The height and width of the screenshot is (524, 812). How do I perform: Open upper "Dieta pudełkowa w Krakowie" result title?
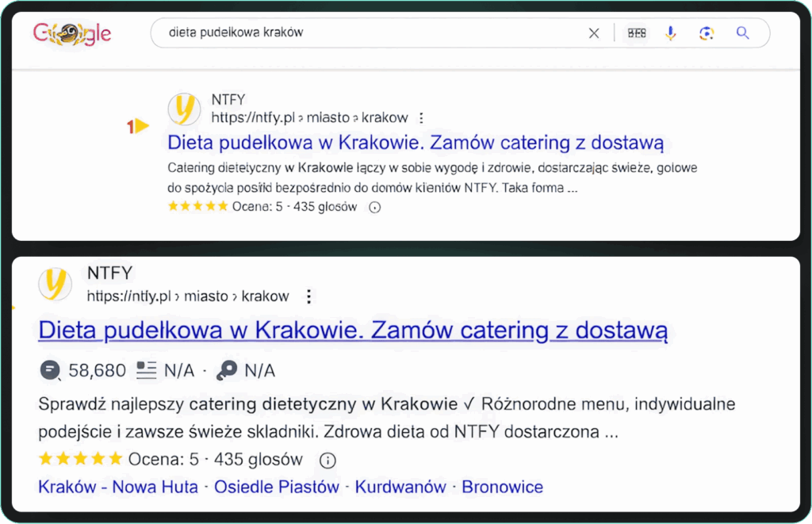coord(415,143)
